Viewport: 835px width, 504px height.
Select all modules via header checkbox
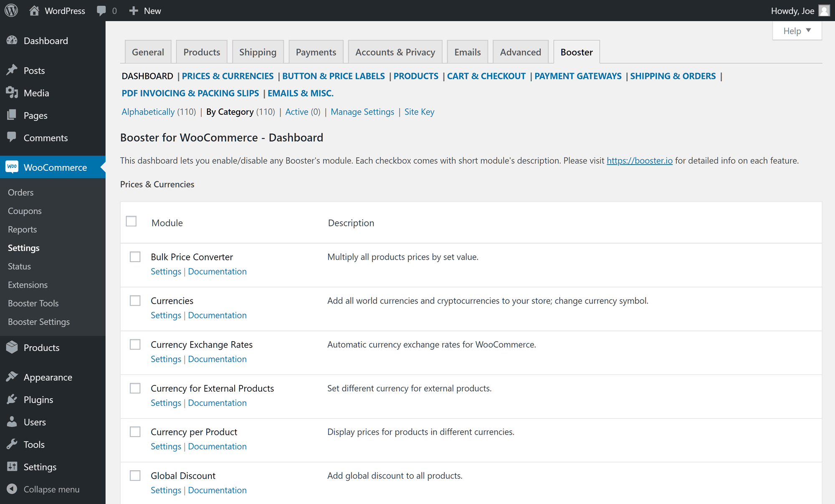click(x=131, y=221)
